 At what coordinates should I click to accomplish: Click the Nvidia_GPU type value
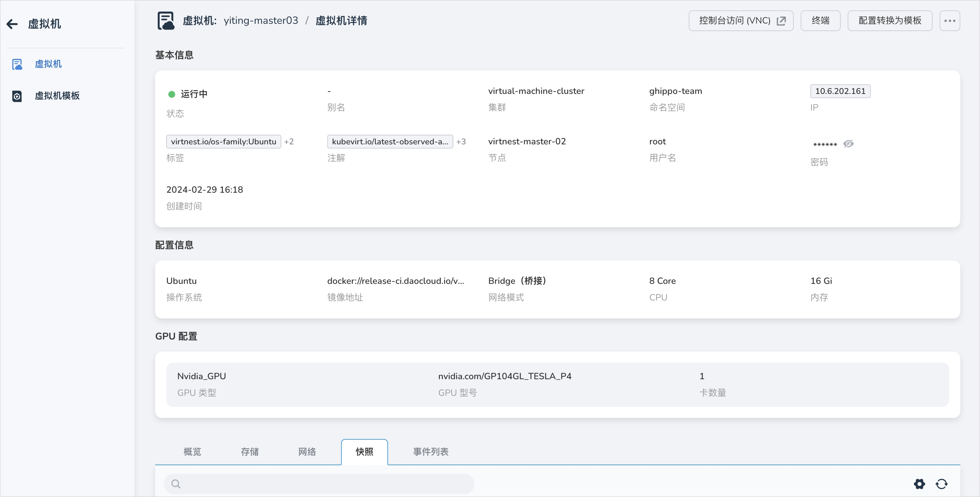tap(201, 376)
